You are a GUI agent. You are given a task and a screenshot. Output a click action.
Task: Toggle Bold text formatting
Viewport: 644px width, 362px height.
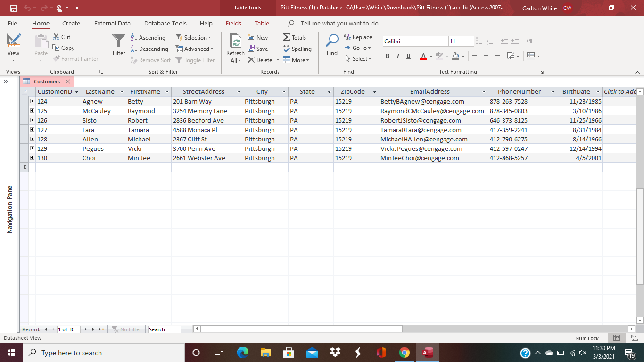coord(388,56)
